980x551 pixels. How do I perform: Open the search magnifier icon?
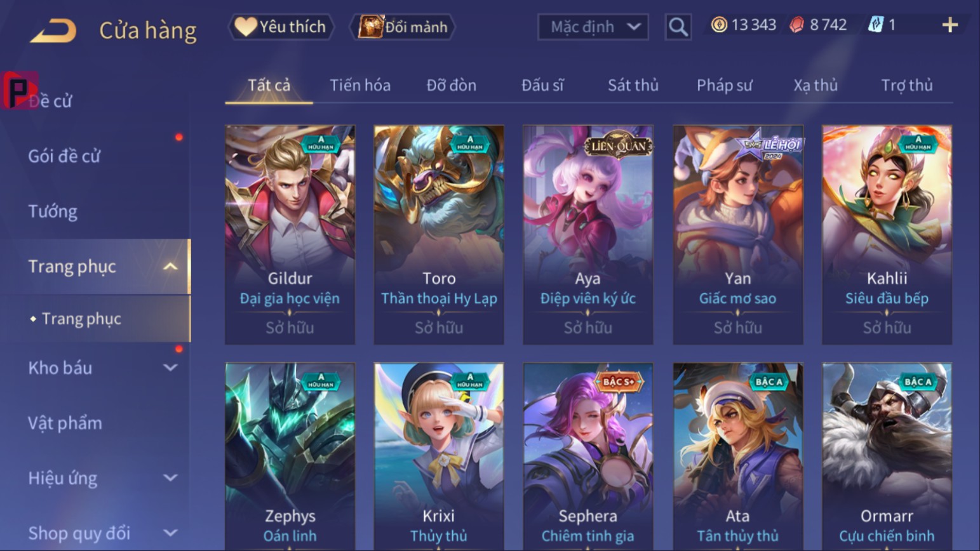tap(678, 27)
